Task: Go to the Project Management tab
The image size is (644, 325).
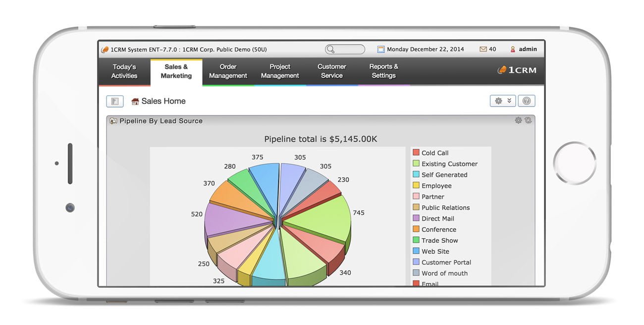Action: tap(280, 71)
